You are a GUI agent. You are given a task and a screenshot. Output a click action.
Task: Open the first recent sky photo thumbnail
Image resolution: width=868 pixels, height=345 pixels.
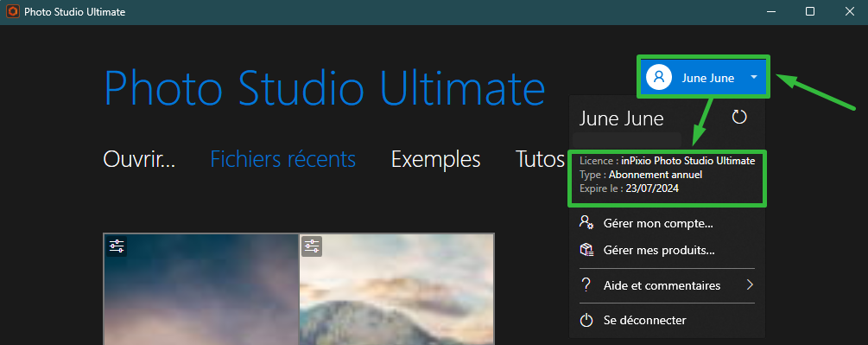tap(201, 289)
